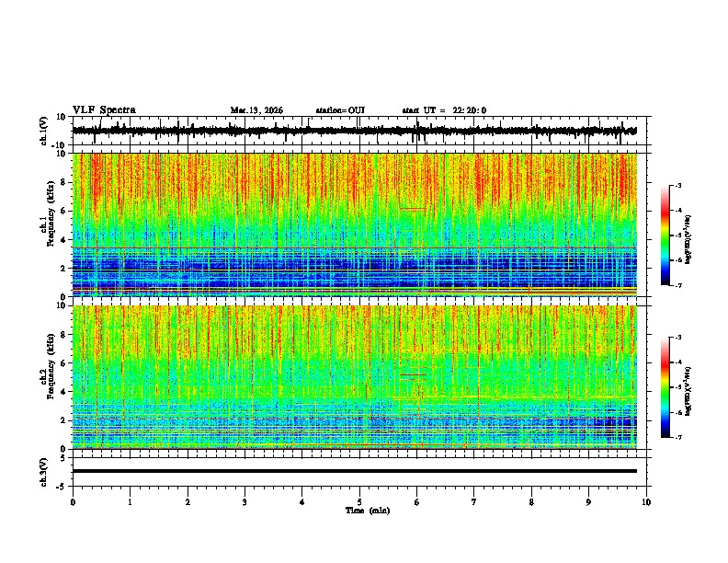Click the date "Mar.13, 2026" in header
The height and width of the screenshot is (563, 728).
coord(256,110)
